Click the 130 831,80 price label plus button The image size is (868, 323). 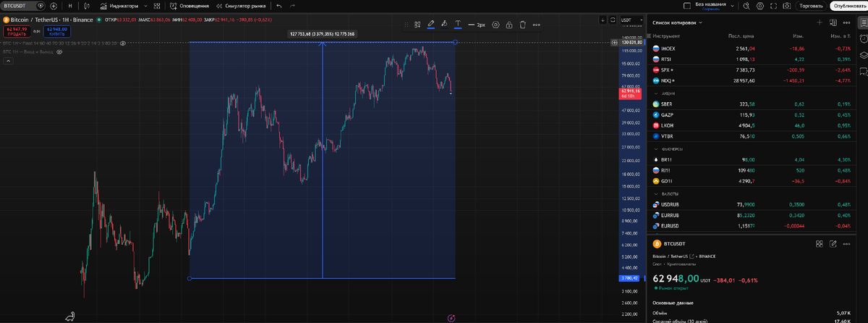[616, 43]
